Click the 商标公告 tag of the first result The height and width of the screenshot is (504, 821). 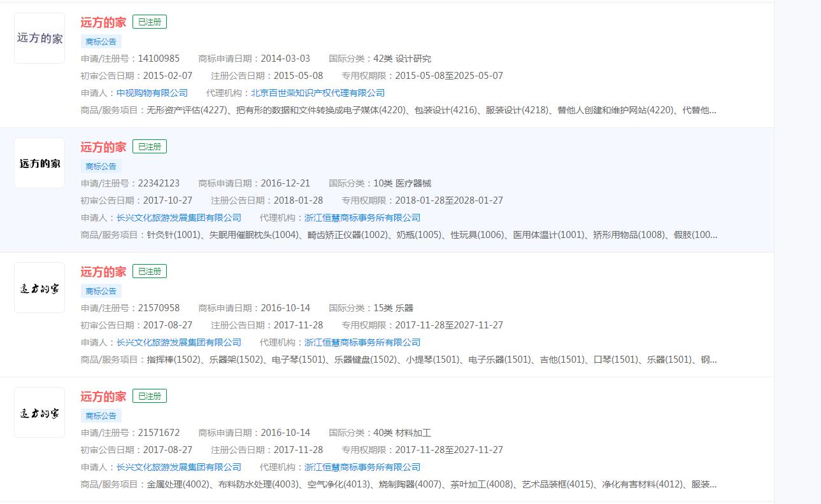point(100,41)
